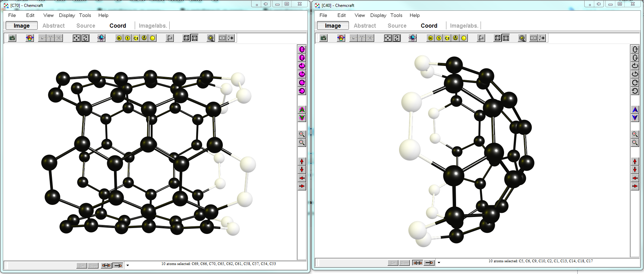Select the hand drag-atom tool in C70 window
Image resolution: width=644 pixels, height=274 pixels.
30,38
